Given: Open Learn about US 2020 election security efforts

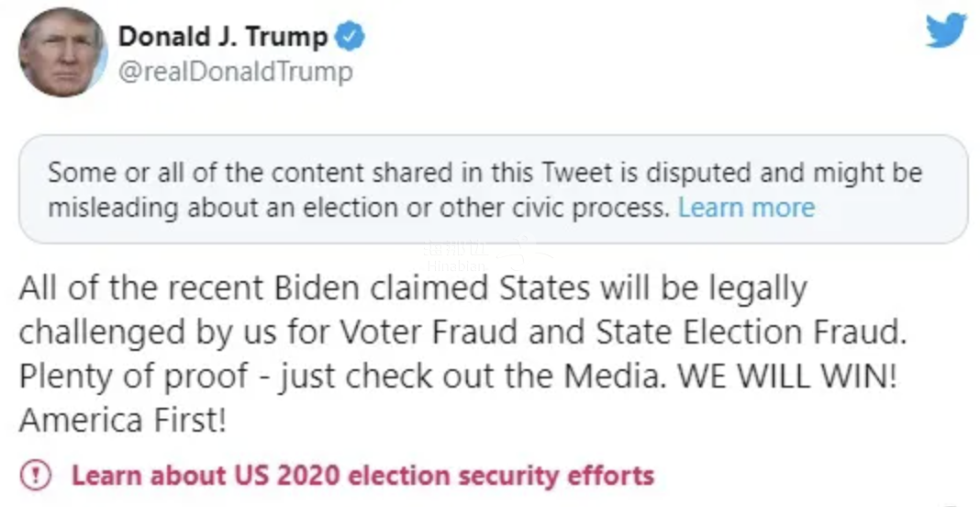Looking at the screenshot, I should tap(362, 476).
